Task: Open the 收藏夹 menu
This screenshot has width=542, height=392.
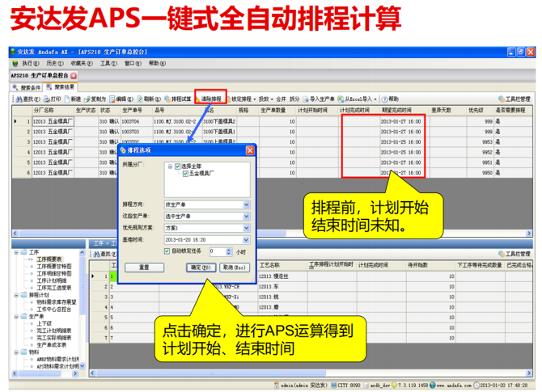Action: point(82,64)
